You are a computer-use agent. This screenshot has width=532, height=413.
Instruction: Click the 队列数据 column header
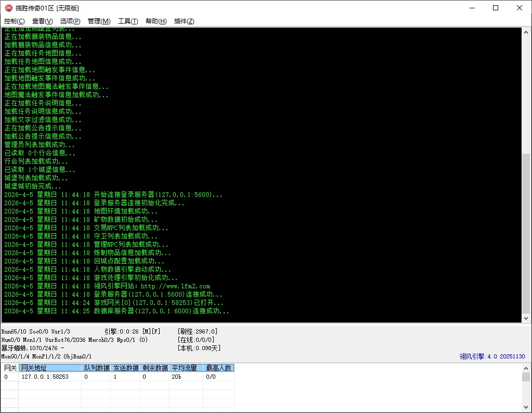[97, 368]
